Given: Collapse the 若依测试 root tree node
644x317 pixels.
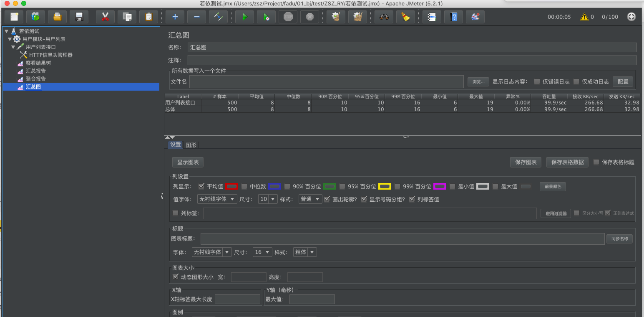Looking at the screenshot, I should pyautogui.click(x=7, y=31).
